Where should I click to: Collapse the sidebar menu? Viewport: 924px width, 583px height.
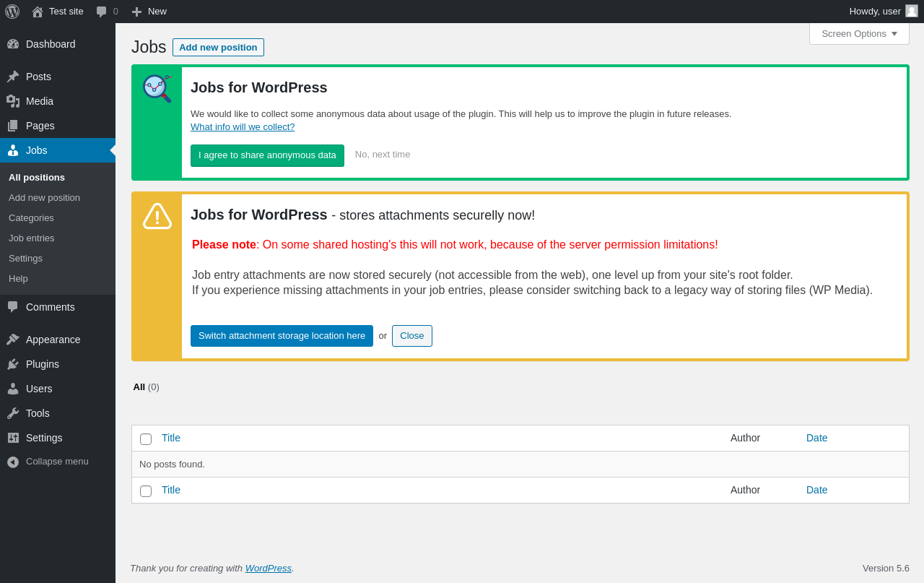point(48,462)
